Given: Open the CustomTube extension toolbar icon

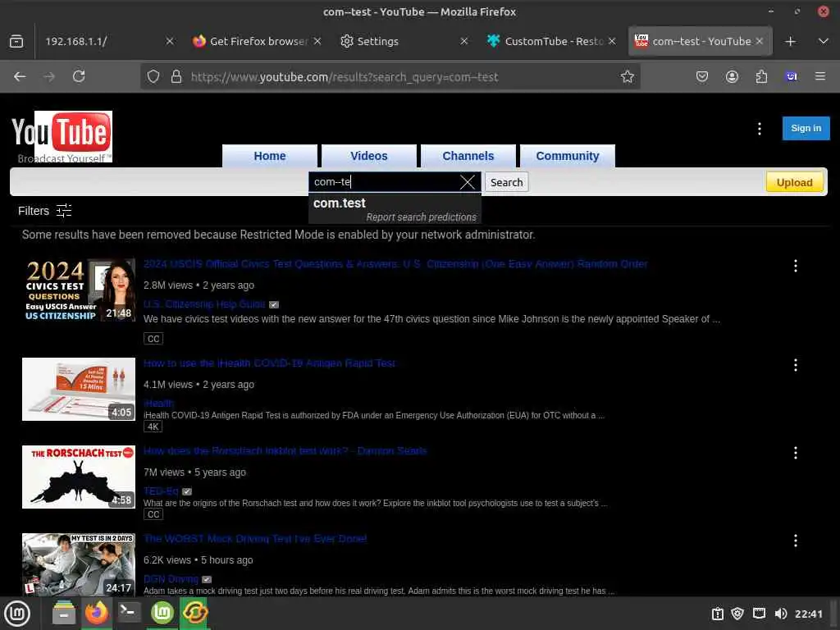Looking at the screenshot, I should pos(792,76).
